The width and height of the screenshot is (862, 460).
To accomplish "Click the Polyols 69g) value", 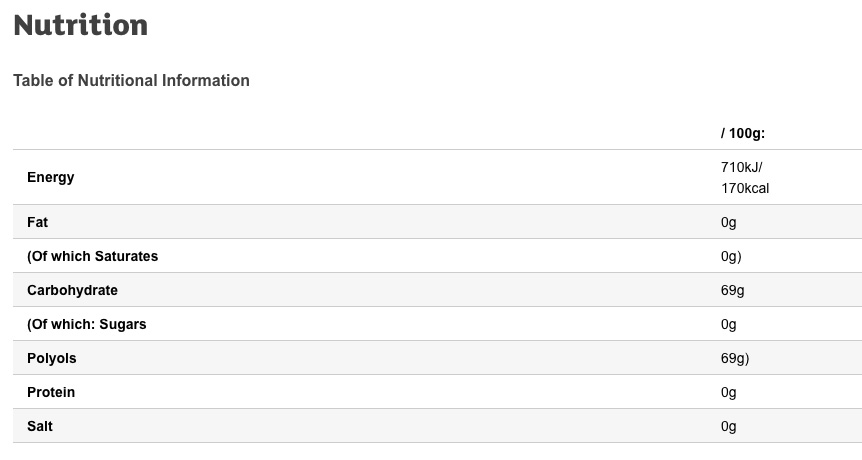I will pos(735,358).
